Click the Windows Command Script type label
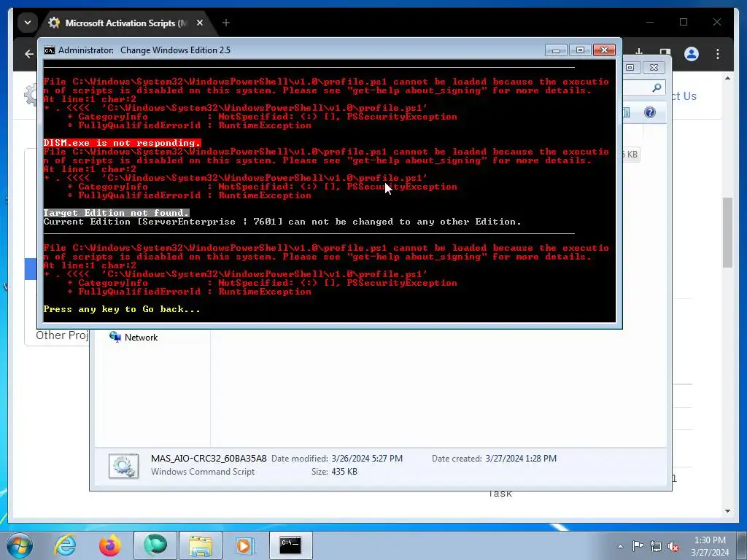Image resolution: width=747 pixels, height=560 pixels. tap(203, 472)
